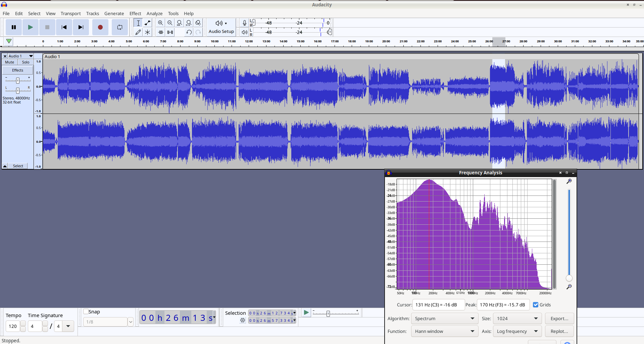
Task: Click the Record button
Action: tap(100, 27)
